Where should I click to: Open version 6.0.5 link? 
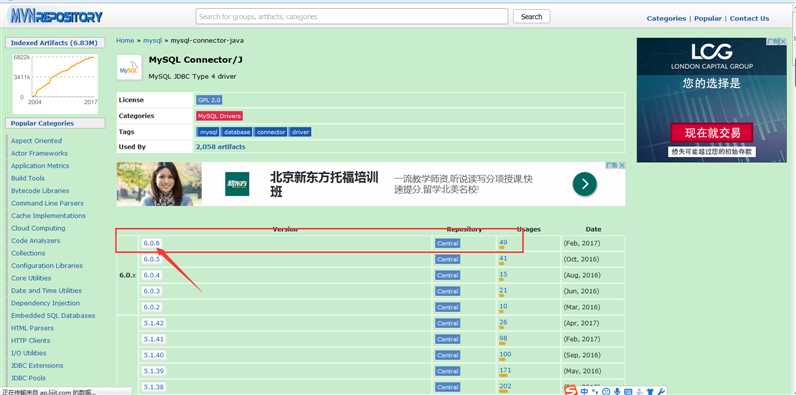coord(151,259)
